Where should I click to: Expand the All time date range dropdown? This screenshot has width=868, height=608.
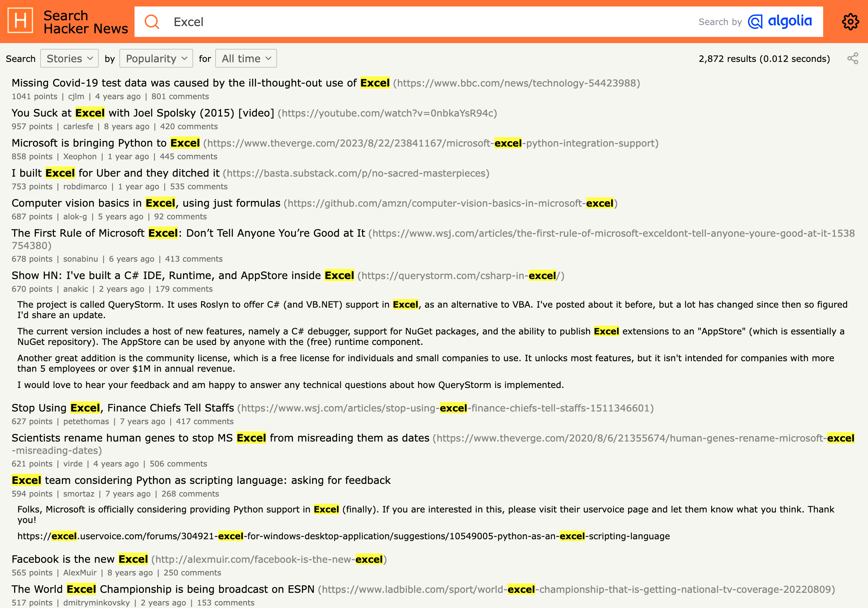(245, 59)
